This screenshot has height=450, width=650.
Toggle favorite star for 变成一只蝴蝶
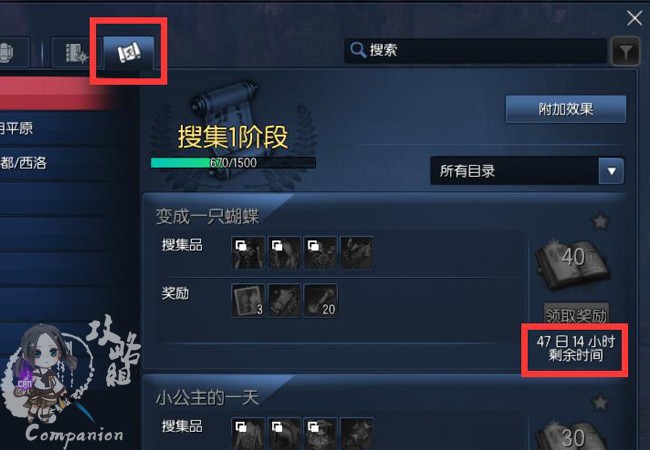tap(600, 222)
